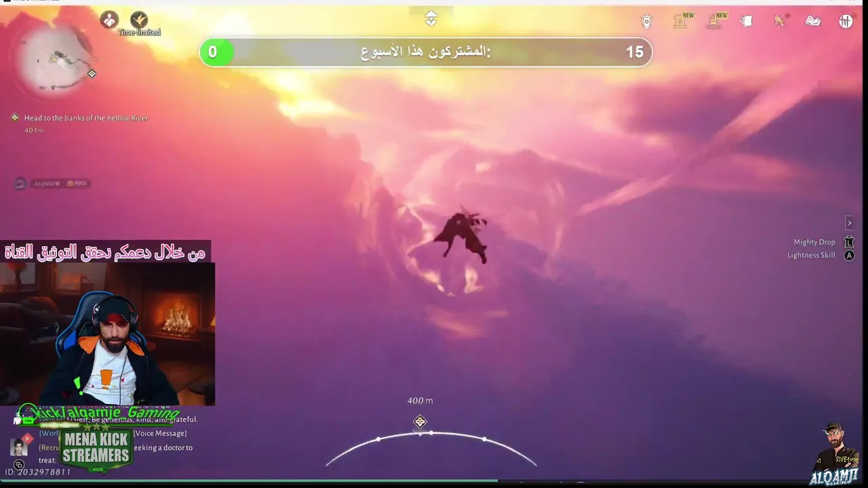Click the quest marker diamond beside the minimap
The height and width of the screenshot is (488, 868).
[92, 73]
